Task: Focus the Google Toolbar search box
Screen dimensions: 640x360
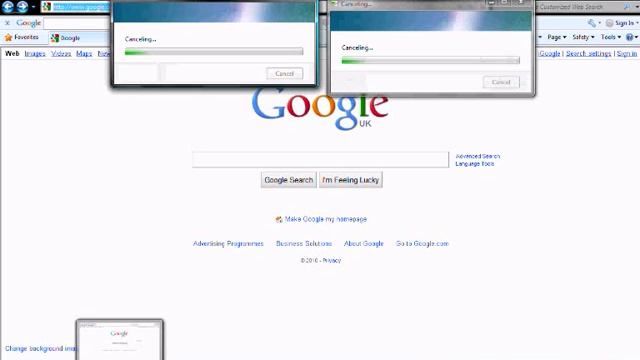Action: (x=78, y=23)
